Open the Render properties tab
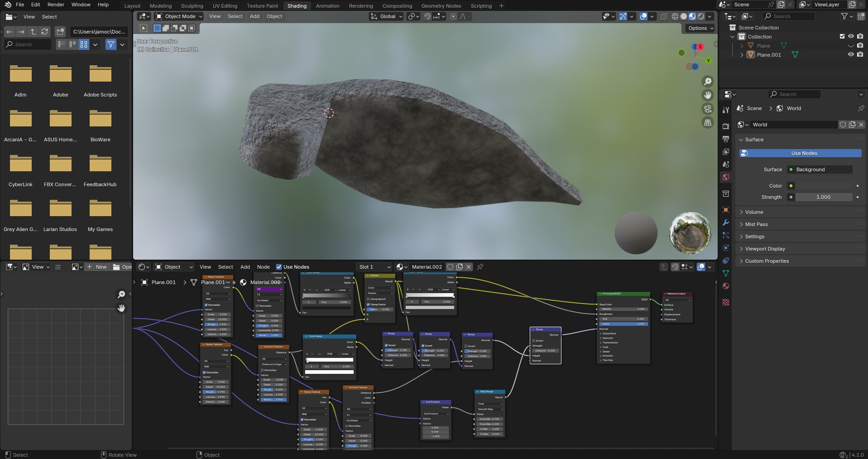Screen dimensions: 868x459 [726, 126]
